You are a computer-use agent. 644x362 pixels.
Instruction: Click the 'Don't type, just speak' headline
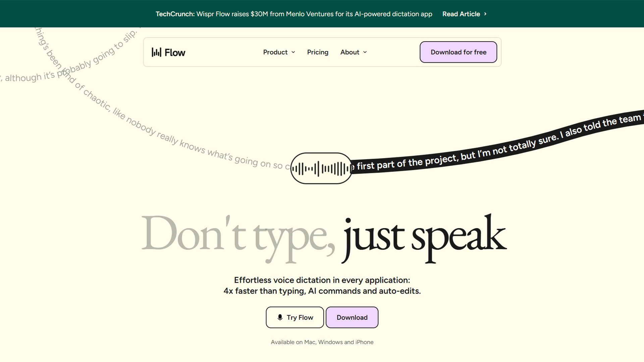[324, 238]
